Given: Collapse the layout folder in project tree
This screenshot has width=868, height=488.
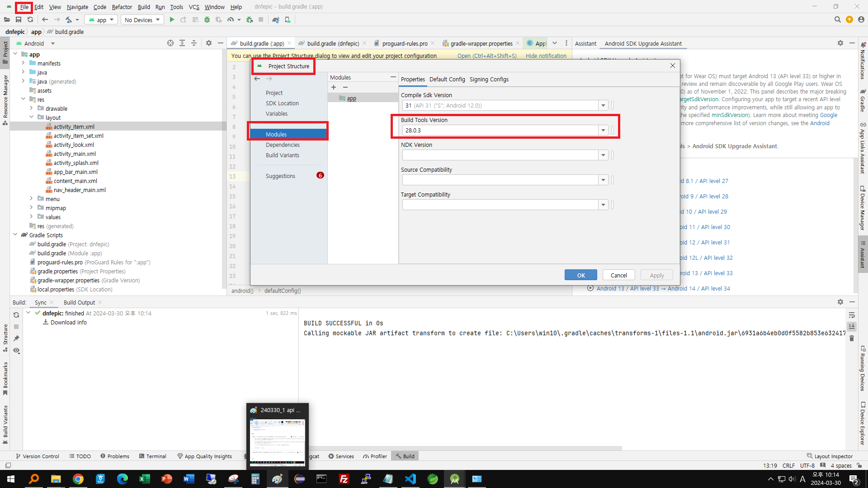Looking at the screenshot, I should point(32,117).
